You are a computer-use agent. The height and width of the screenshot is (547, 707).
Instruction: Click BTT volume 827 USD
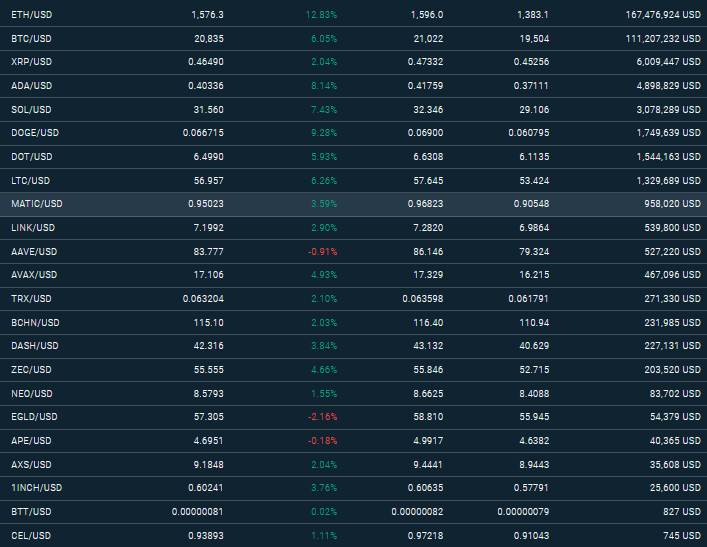click(682, 512)
